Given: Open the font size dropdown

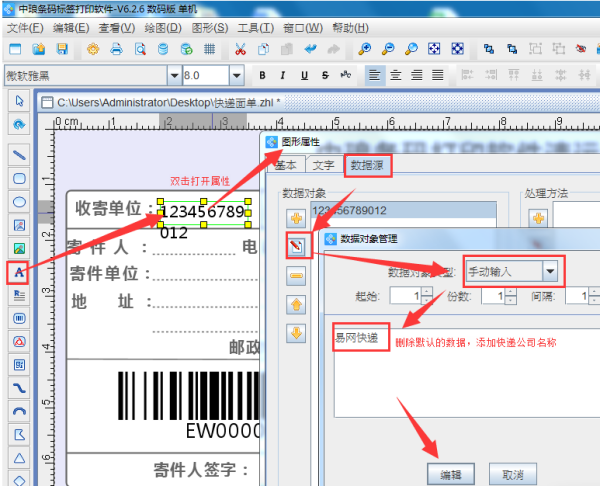Looking at the screenshot, I should coord(236,75).
